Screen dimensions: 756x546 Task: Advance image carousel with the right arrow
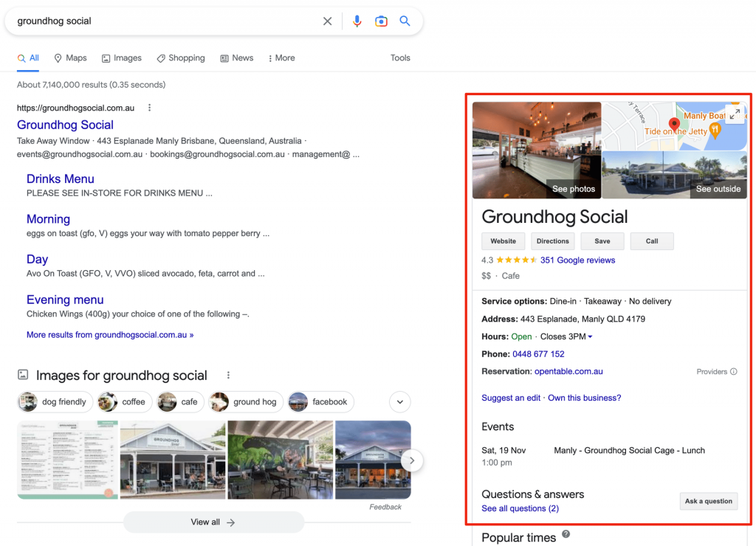412,460
